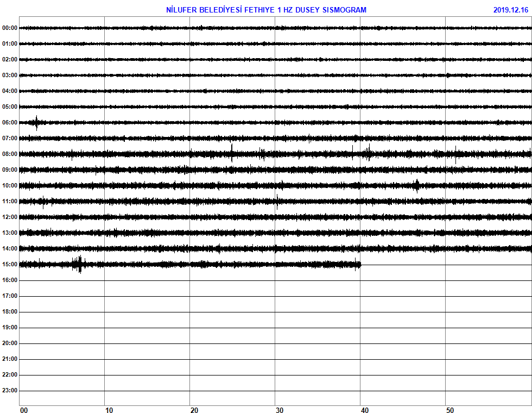Select the 01:00 hour label

tap(10, 44)
